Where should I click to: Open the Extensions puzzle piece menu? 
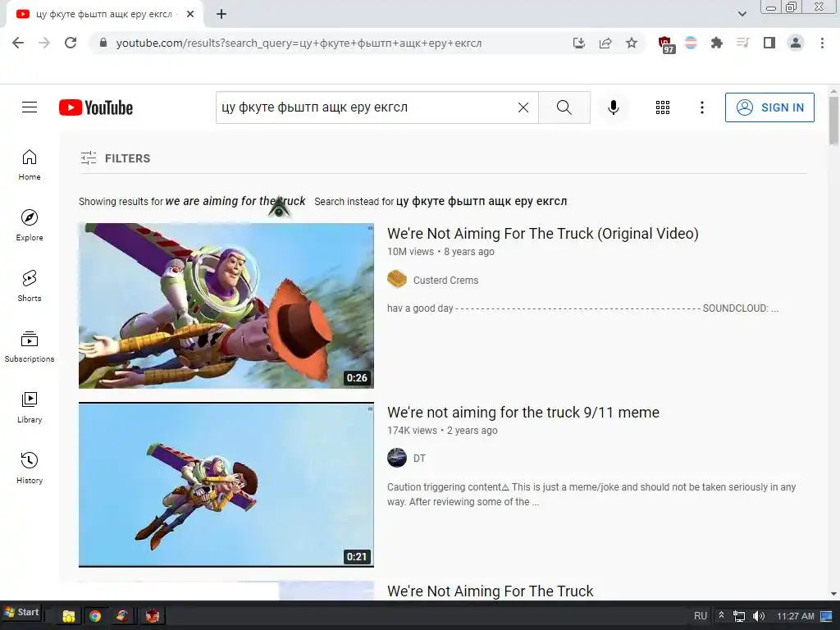pos(717,43)
